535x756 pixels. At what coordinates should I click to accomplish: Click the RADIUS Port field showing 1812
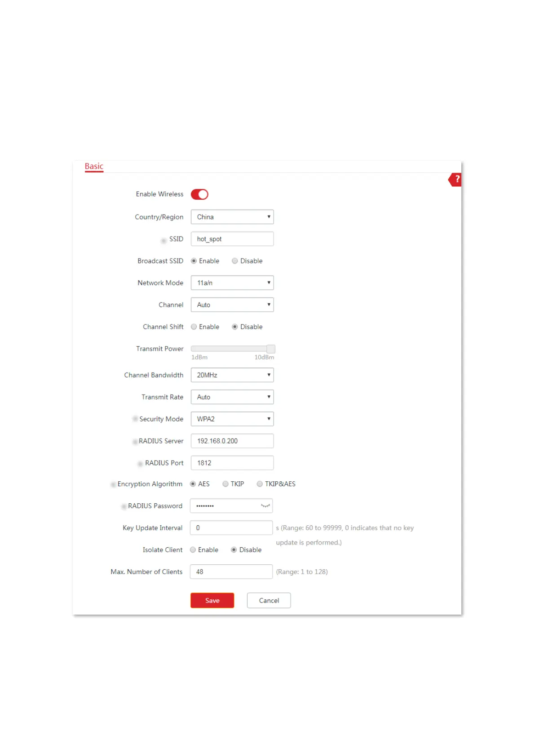tap(232, 463)
